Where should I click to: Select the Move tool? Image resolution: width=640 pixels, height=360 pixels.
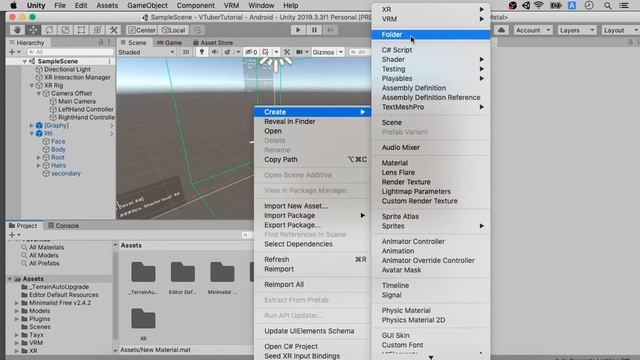[x=33, y=30]
